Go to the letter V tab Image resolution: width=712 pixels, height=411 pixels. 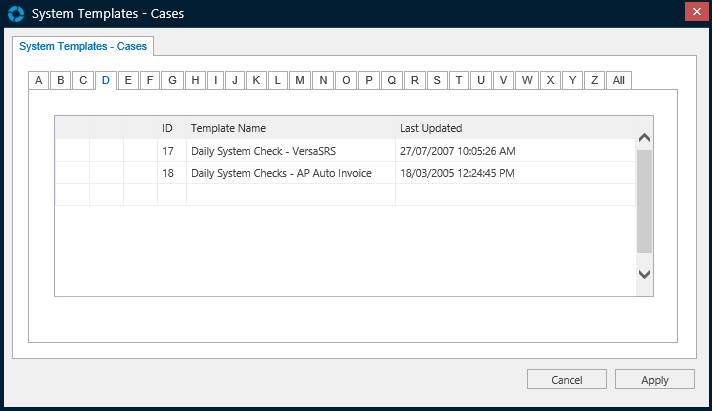(x=504, y=80)
